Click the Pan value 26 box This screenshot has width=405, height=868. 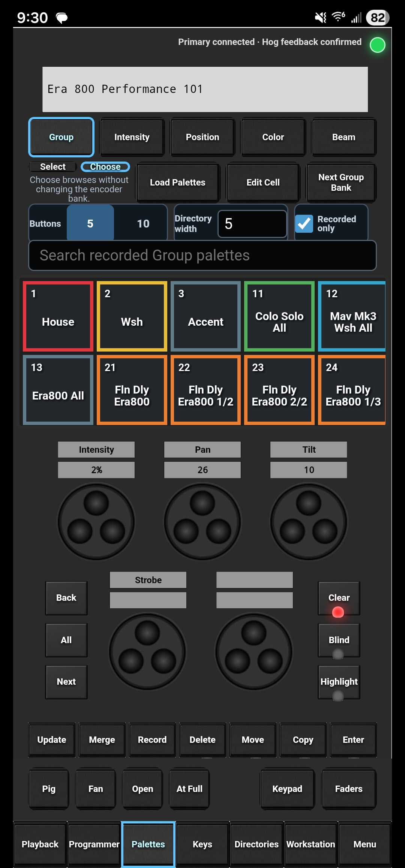[x=202, y=470]
